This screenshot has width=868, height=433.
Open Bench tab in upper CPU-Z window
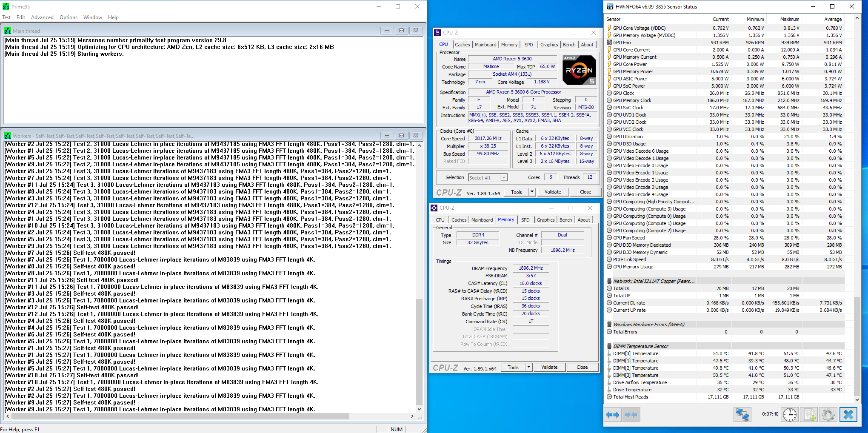tap(569, 45)
